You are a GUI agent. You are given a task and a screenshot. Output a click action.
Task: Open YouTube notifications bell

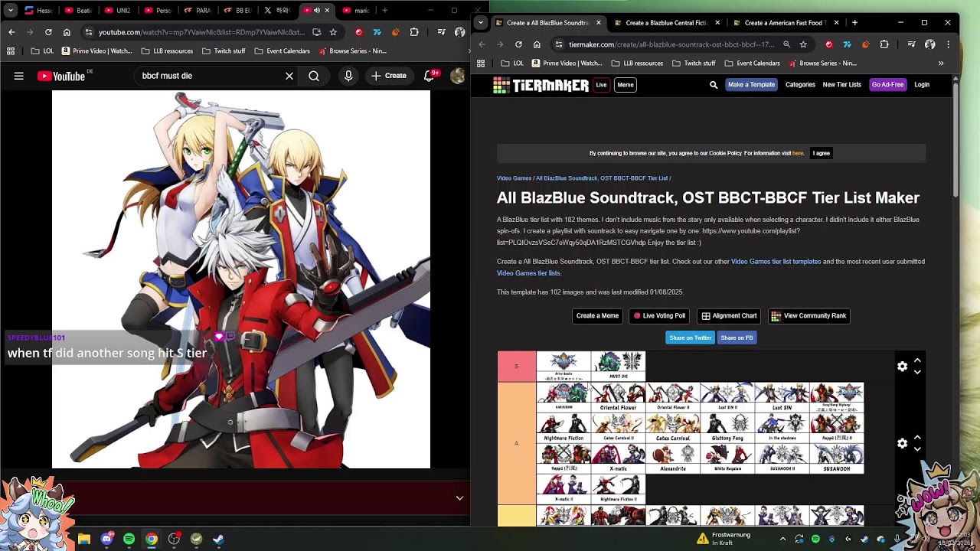(430, 76)
